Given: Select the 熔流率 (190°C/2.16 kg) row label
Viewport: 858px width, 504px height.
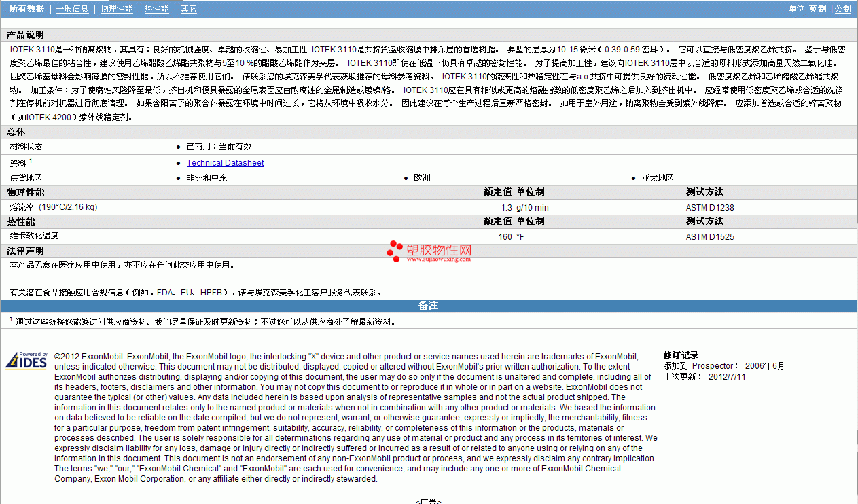Looking at the screenshot, I should [53, 207].
